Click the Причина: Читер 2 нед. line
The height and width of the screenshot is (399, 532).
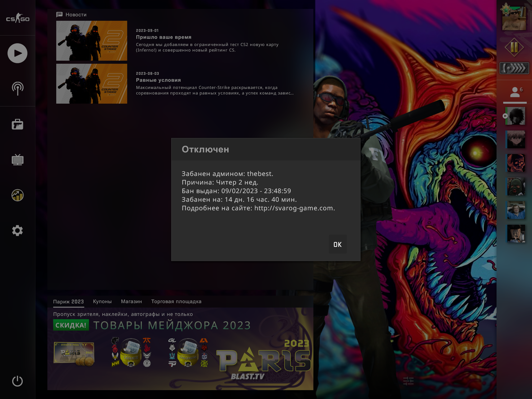(220, 182)
